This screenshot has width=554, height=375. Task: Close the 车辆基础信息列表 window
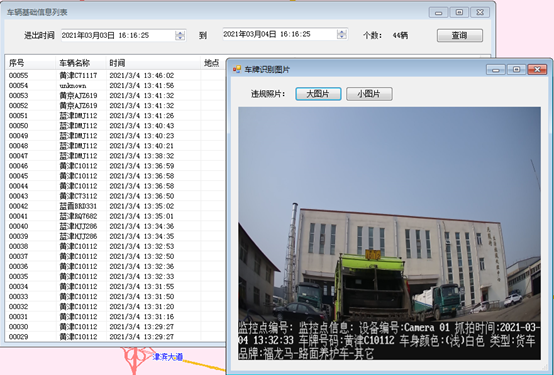click(480, 12)
